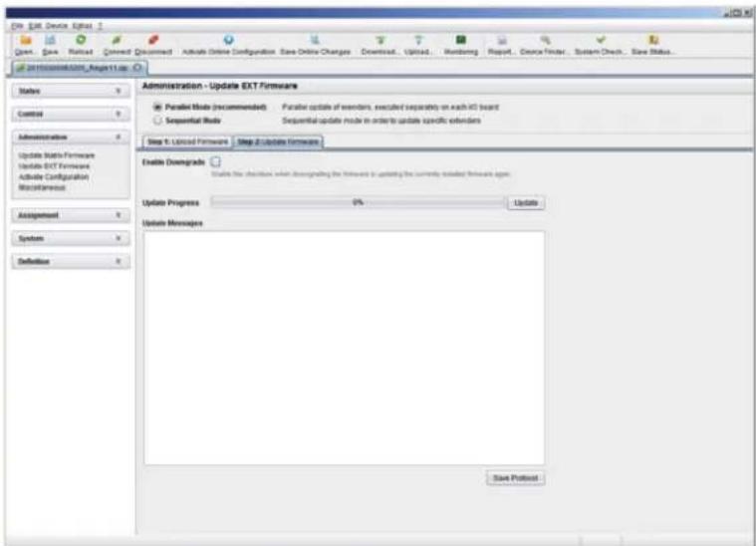
Task: Collapse the Administration sidebar section
Action: coord(71,137)
